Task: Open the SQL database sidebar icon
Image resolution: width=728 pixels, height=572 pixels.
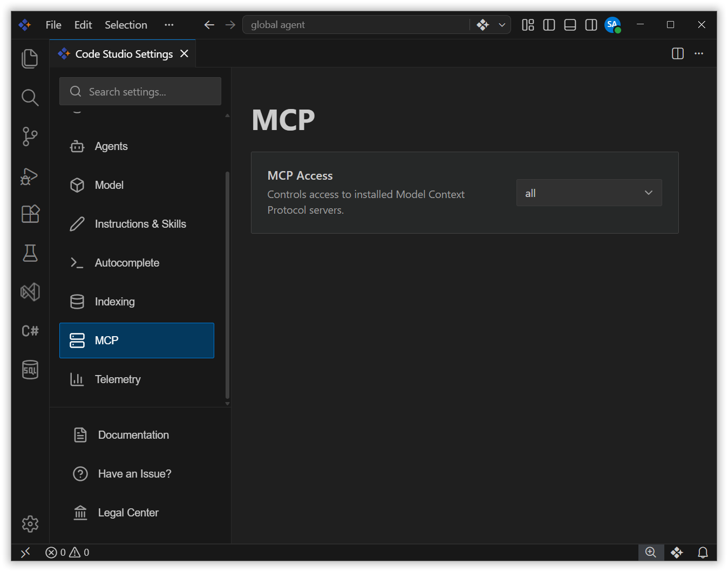Action: click(30, 370)
